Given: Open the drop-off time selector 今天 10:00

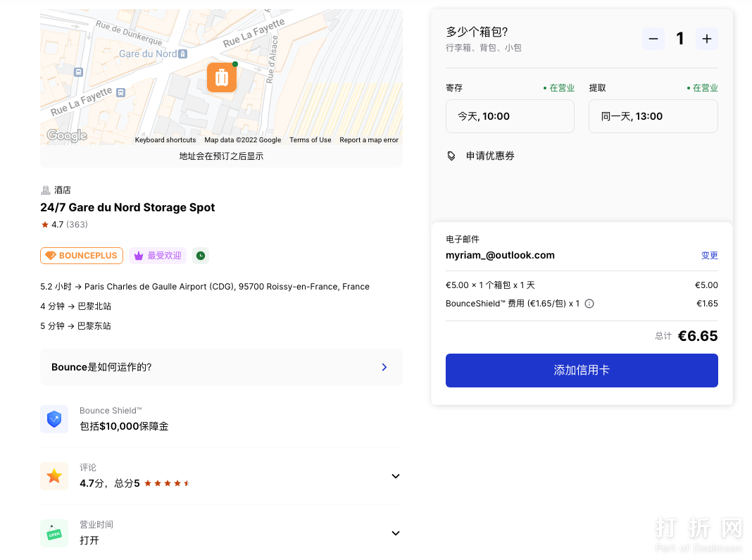Looking at the screenshot, I should tap(510, 116).
